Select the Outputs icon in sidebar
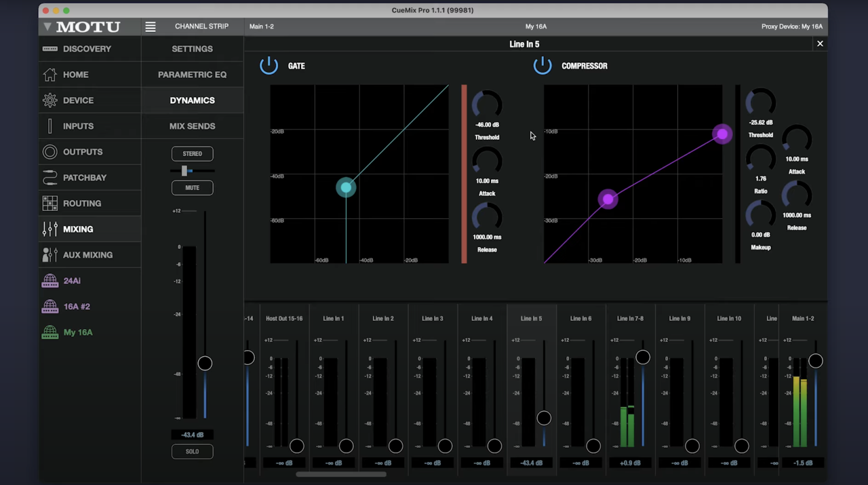 [x=50, y=152]
